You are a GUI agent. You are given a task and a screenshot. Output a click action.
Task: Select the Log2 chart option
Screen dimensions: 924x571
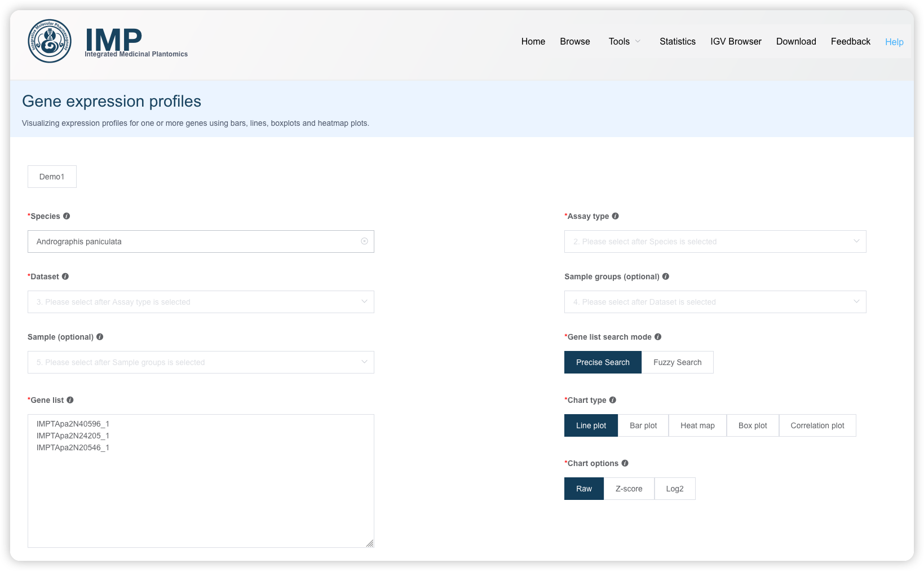tap(675, 489)
